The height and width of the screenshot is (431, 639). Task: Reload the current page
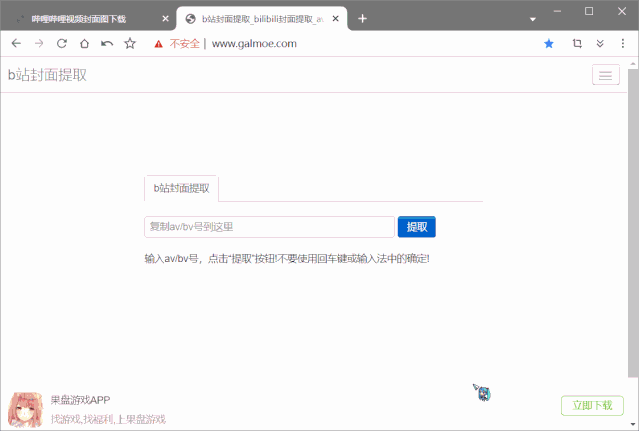click(62, 43)
